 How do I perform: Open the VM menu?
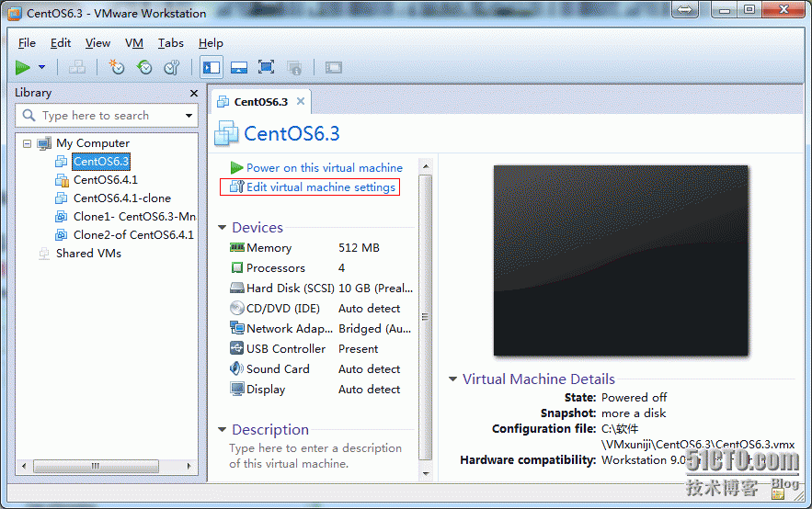pyautogui.click(x=134, y=43)
